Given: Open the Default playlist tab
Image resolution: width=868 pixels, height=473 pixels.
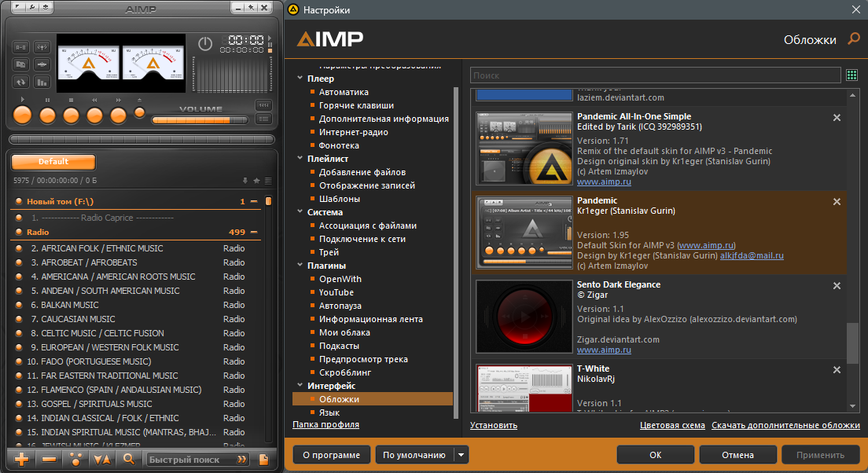Looking at the screenshot, I should click(53, 162).
